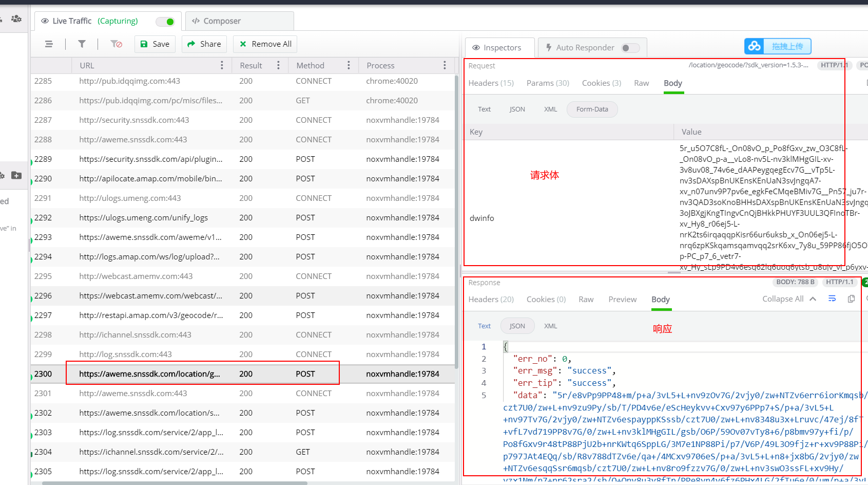The width and height of the screenshot is (868, 485).
Task: Open Request Raw tab
Action: click(641, 83)
